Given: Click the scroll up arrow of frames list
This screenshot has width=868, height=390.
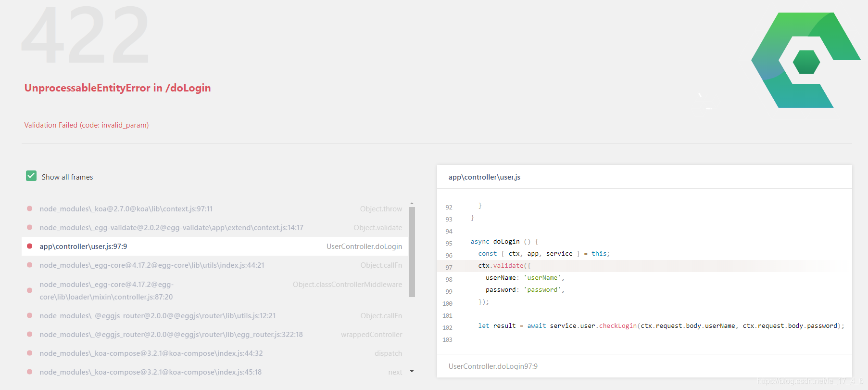Looking at the screenshot, I should pyautogui.click(x=412, y=203).
